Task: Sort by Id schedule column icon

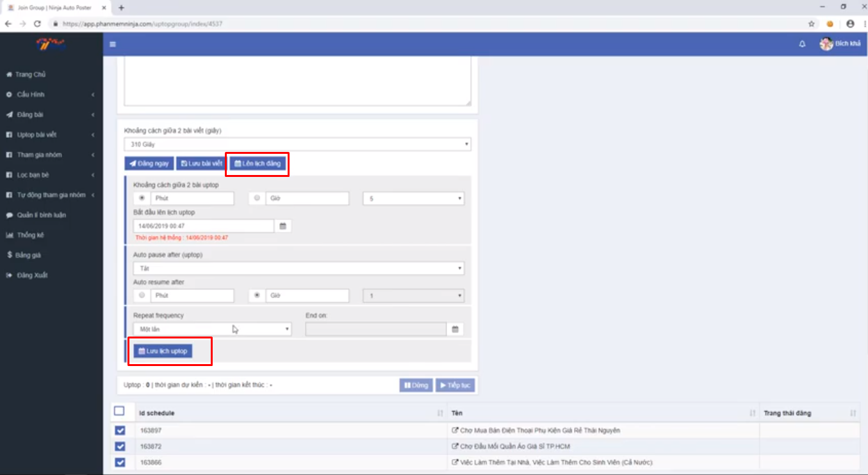Action: (x=440, y=413)
